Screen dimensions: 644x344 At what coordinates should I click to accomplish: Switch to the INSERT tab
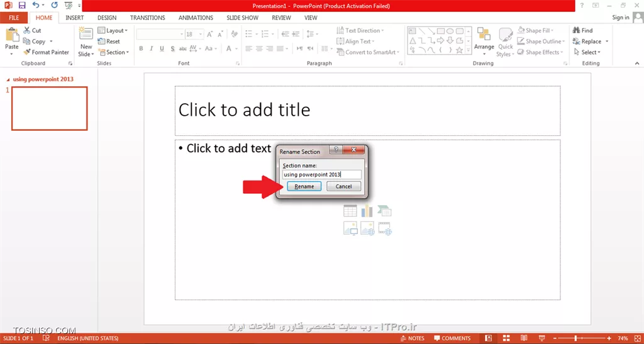click(74, 18)
